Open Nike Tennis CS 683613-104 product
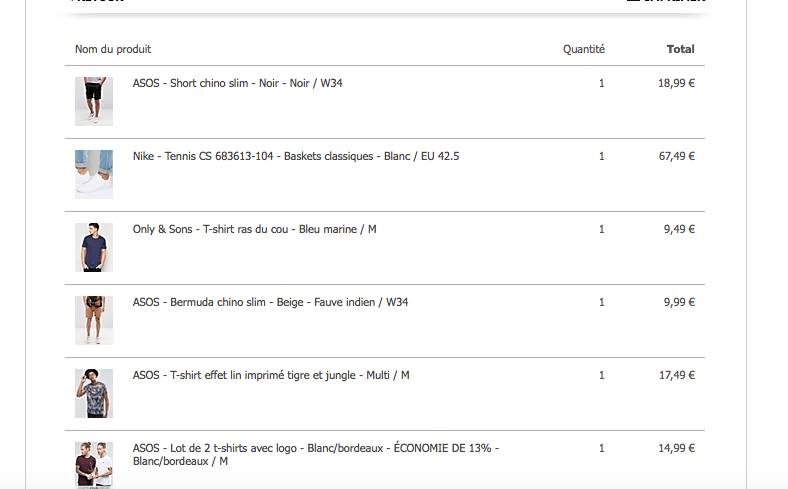The width and height of the screenshot is (788, 489). 296,156
